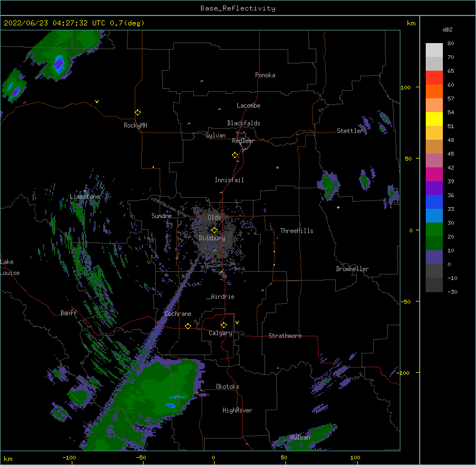The height and width of the screenshot is (465, 476).
Task: Select the red 60-65 dBZ legend swatch
Action: [434, 77]
